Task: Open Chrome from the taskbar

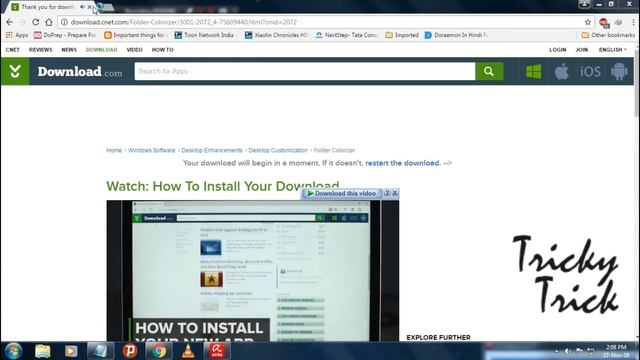Action: (159, 351)
